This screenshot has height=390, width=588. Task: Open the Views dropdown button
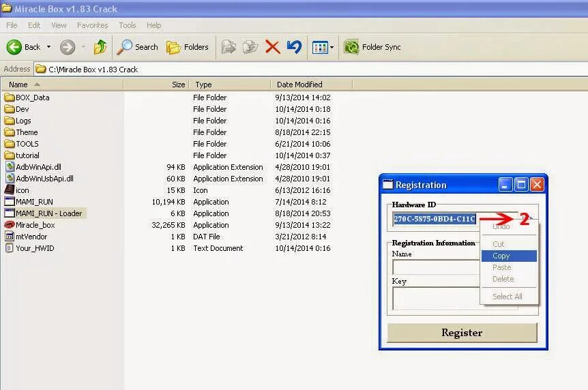(x=323, y=47)
